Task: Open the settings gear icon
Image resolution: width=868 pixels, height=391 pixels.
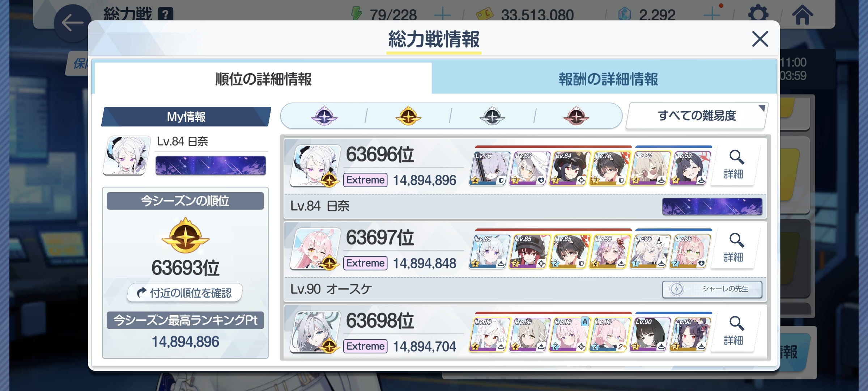Action: click(x=758, y=14)
